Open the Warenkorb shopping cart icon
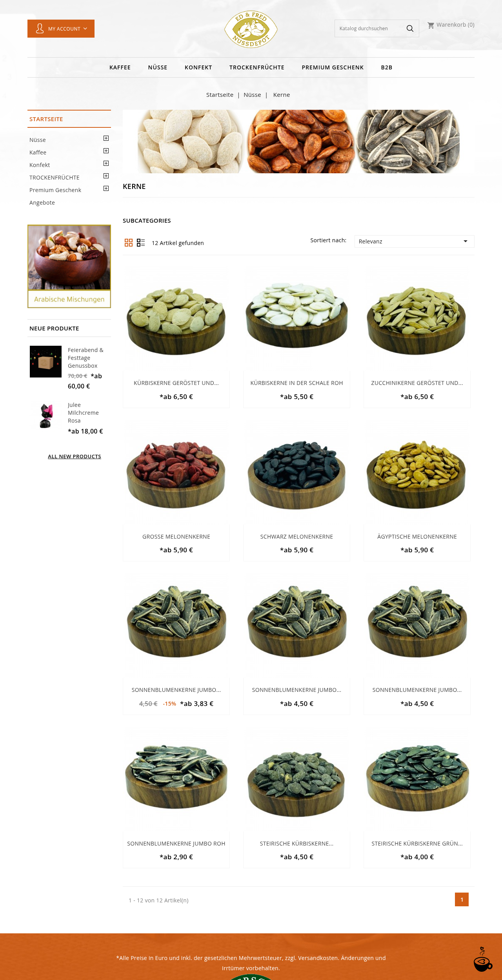Screen dimensions: 502x980 click(x=431, y=25)
